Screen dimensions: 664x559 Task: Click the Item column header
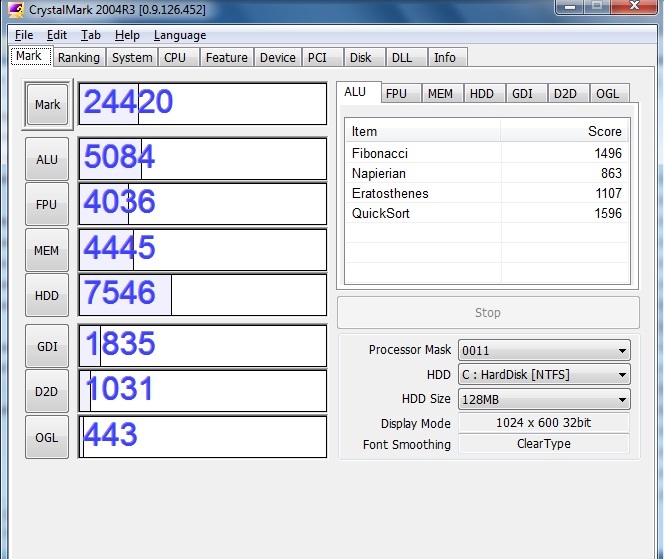click(x=423, y=131)
